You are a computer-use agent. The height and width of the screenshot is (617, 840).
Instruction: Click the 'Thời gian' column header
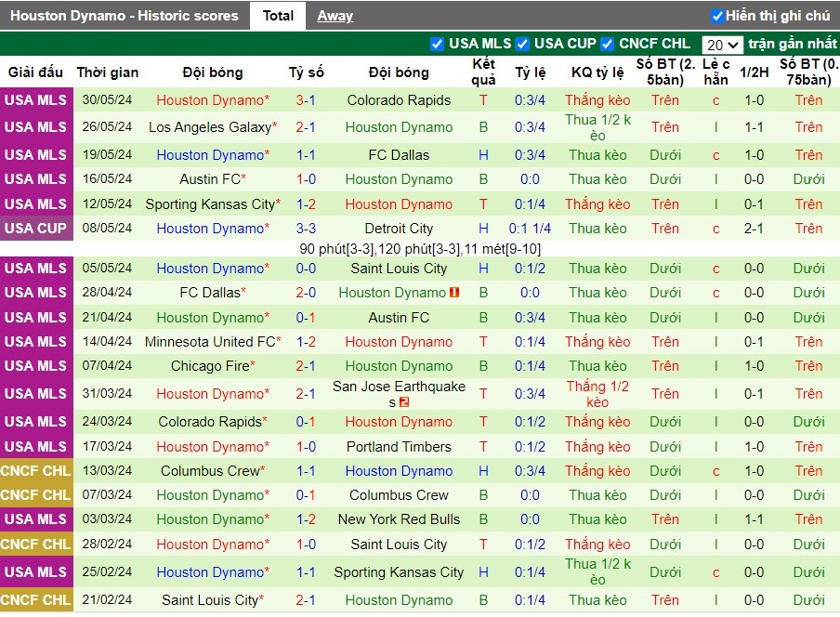[x=107, y=72]
